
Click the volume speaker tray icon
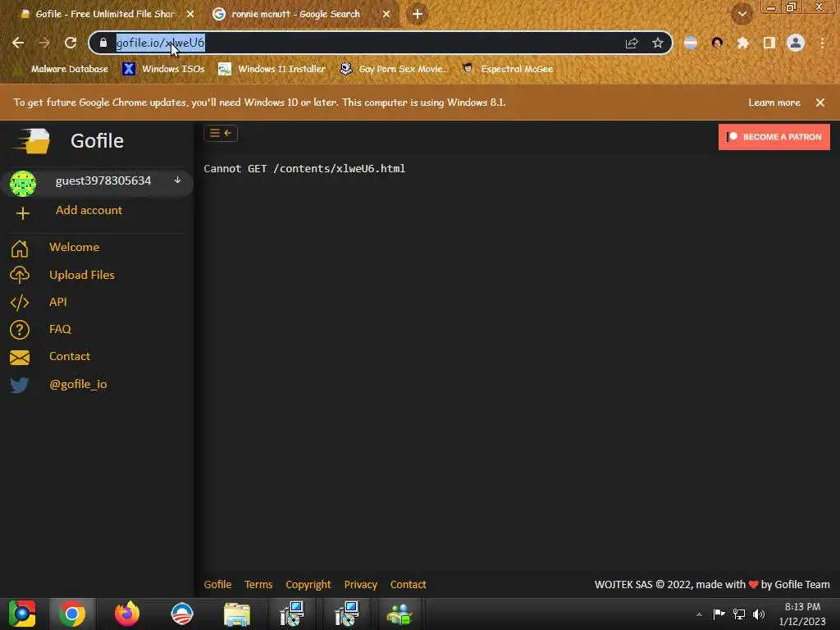pos(759,614)
